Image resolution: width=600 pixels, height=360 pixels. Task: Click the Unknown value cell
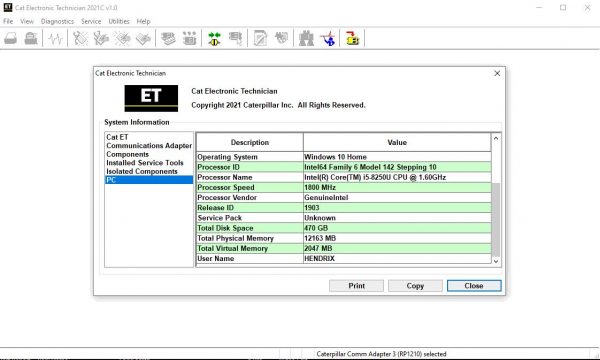[397, 218]
